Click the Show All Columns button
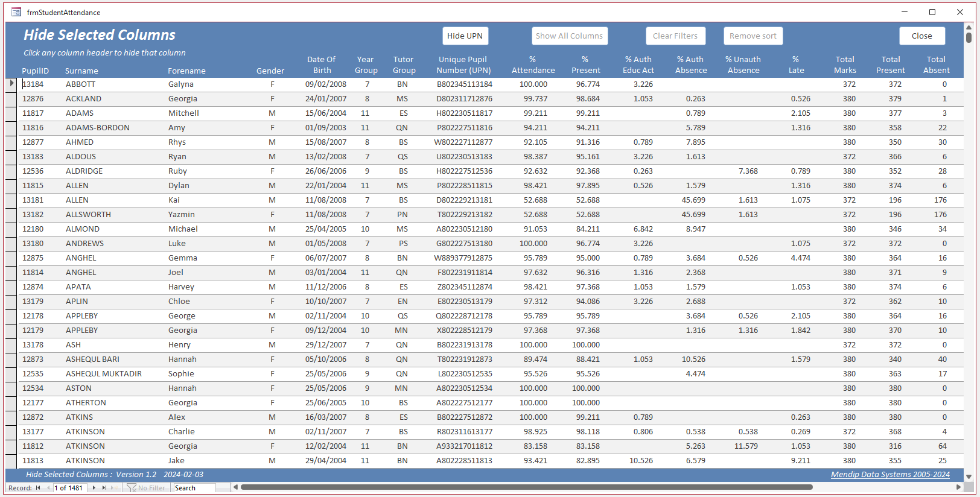 tap(570, 36)
